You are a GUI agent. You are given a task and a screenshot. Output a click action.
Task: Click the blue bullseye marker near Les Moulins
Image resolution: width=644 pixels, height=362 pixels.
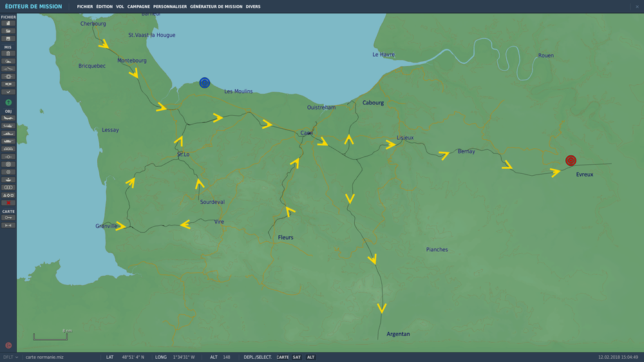205,82
